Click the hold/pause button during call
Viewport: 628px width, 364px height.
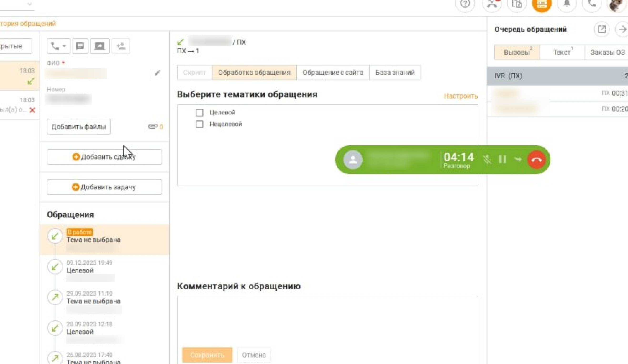(x=502, y=159)
